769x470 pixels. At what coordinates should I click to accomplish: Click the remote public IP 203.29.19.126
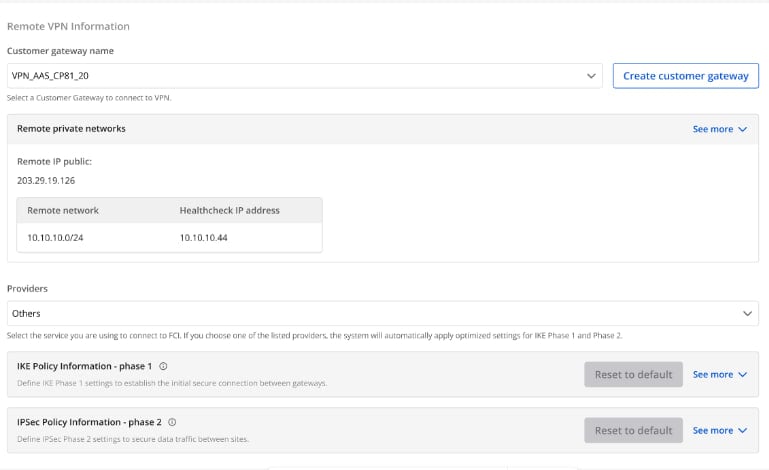tap(46, 181)
